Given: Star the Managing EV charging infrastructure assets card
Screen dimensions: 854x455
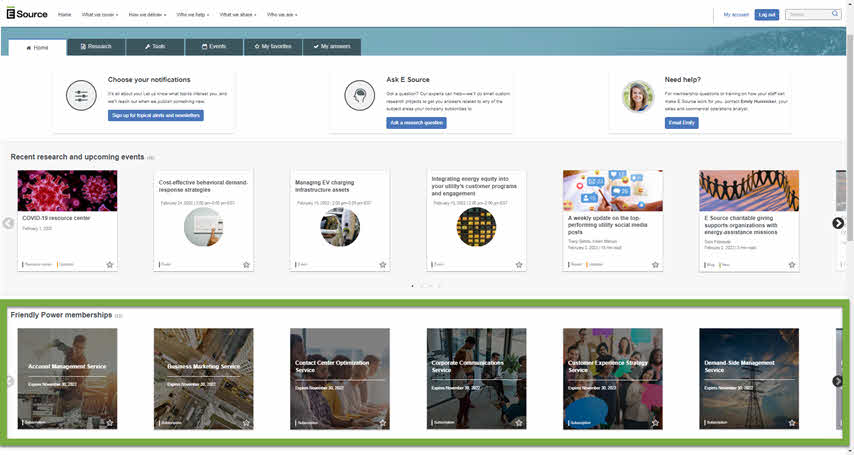Looking at the screenshot, I should [x=383, y=265].
